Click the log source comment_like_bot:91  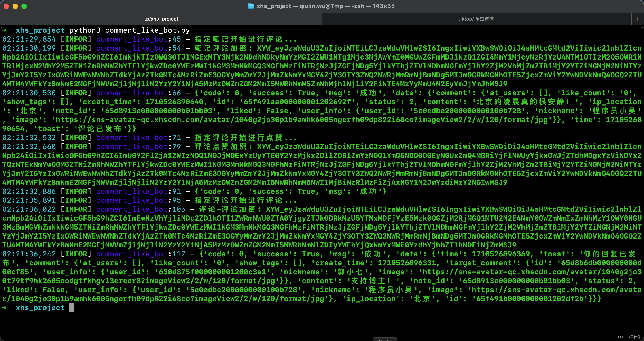[138, 191]
